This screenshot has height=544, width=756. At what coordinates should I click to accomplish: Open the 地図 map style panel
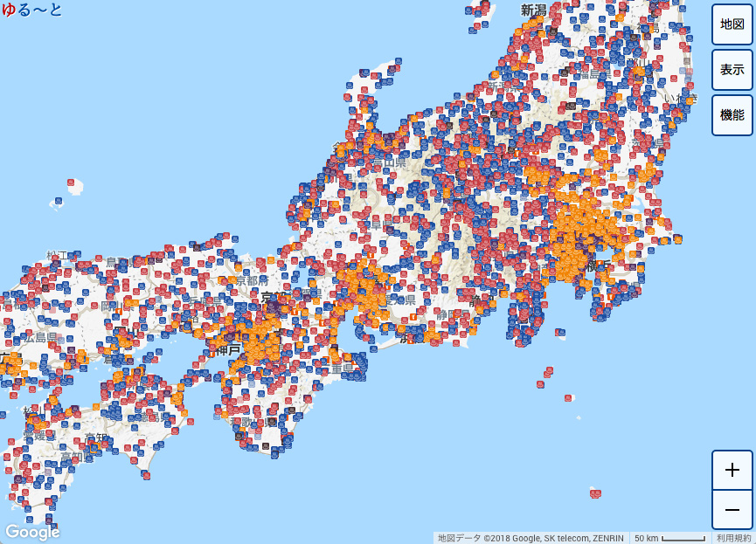(732, 25)
